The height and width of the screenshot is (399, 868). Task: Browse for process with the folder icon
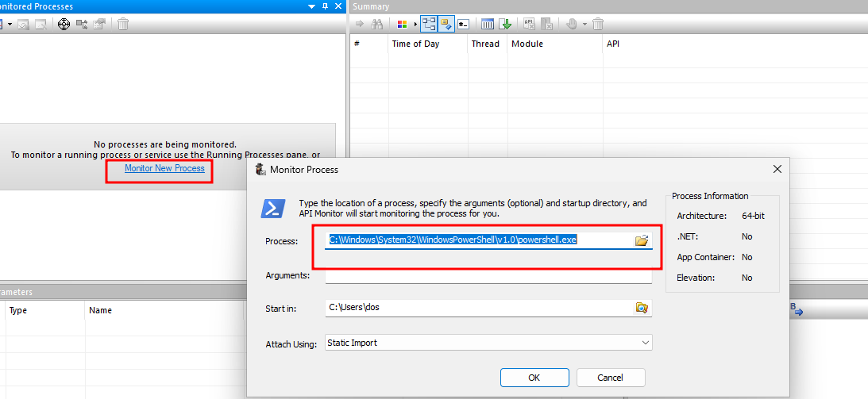(x=642, y=240)
